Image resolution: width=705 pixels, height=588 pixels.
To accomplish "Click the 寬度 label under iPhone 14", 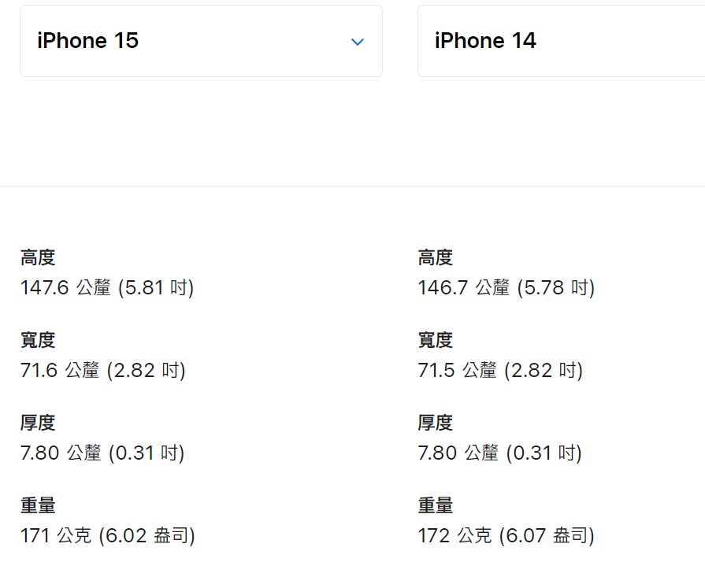I will point(436,340).
